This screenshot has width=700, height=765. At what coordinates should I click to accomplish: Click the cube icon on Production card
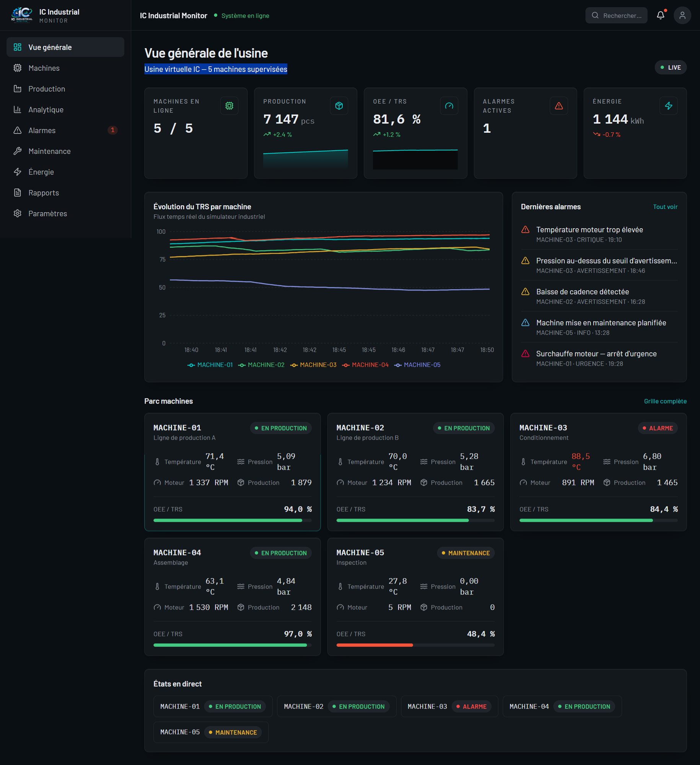coord(339,106)
